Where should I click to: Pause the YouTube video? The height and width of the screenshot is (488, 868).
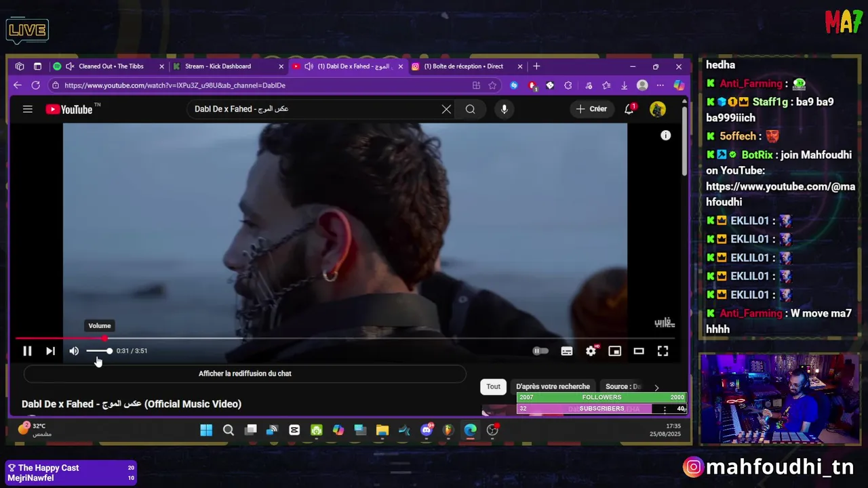[27, 351]
